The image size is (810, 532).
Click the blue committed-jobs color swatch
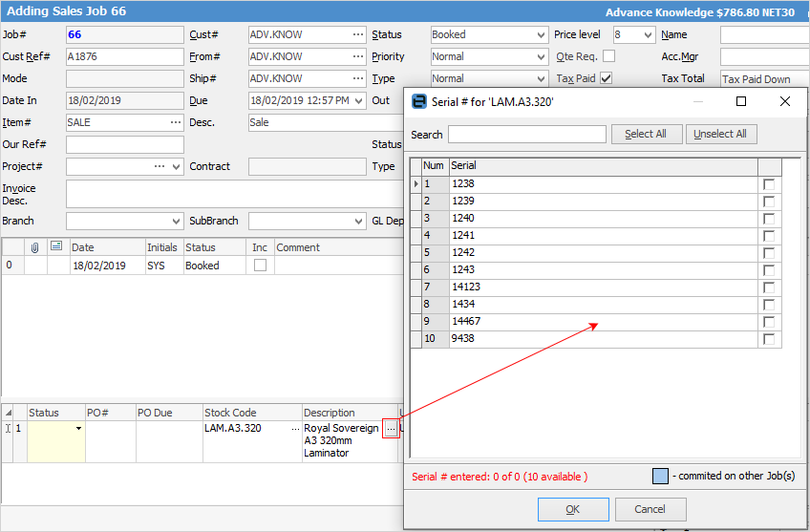(x=660, y=476)
